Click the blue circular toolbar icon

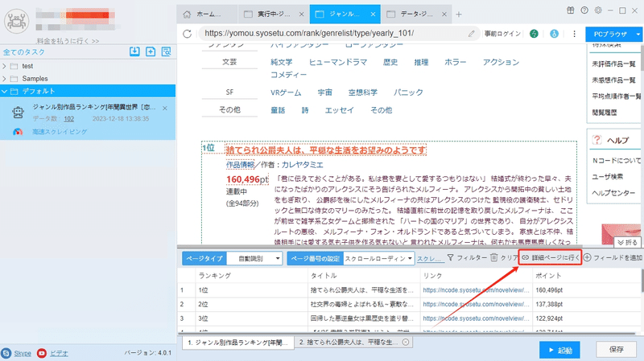coord(554,34)
